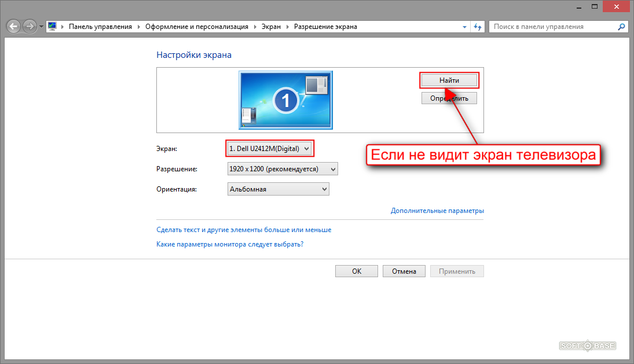
Task: Open the Разрешение resolution dropdown
Action: coord(283,169)
